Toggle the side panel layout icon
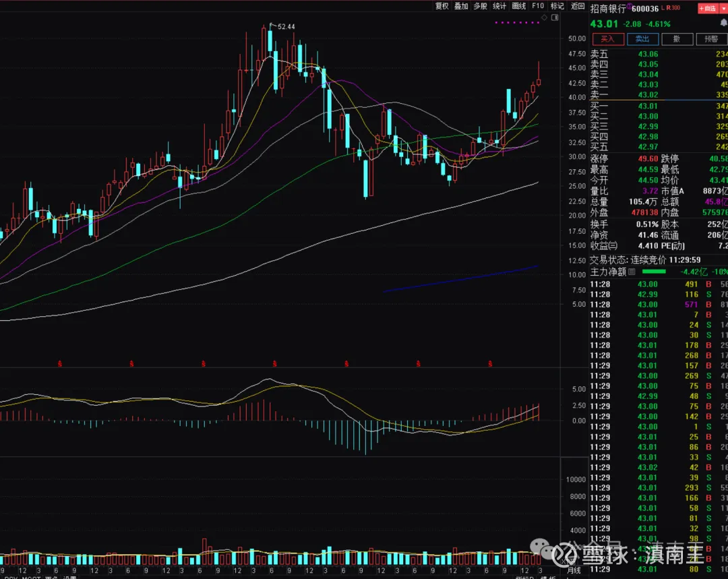The image size is (728, 579). [554, 18]
